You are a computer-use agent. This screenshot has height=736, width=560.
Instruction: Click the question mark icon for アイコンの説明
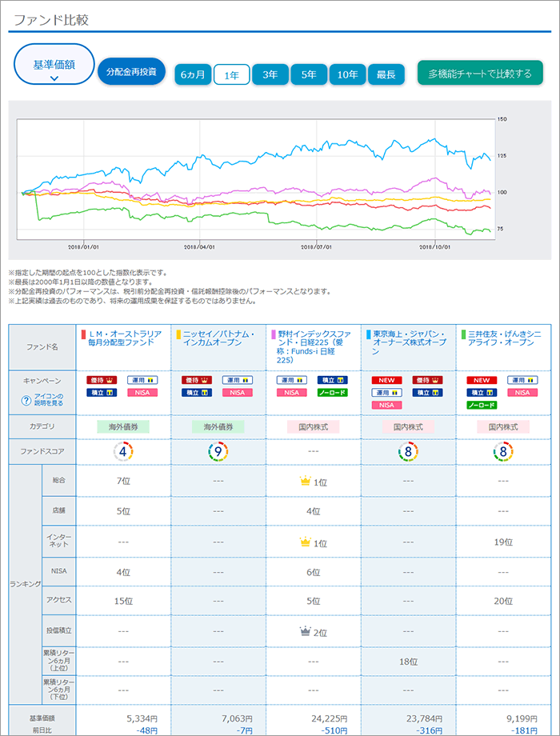26,400
